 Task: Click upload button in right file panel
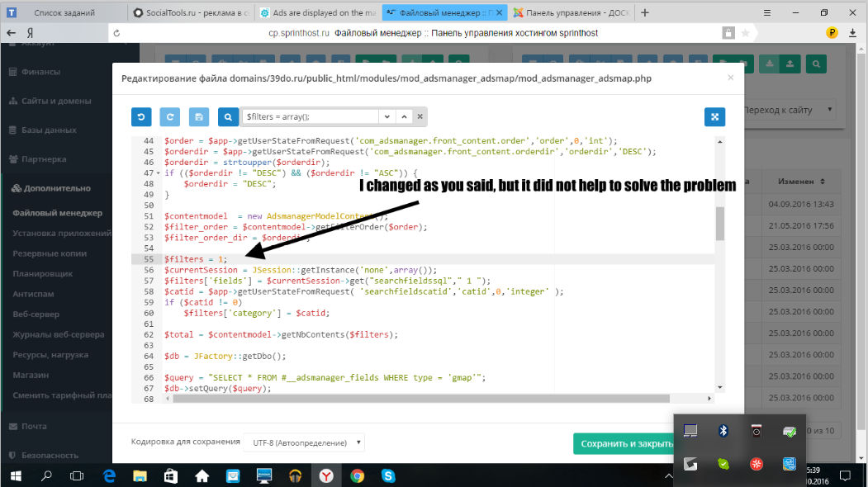point(790,64)
